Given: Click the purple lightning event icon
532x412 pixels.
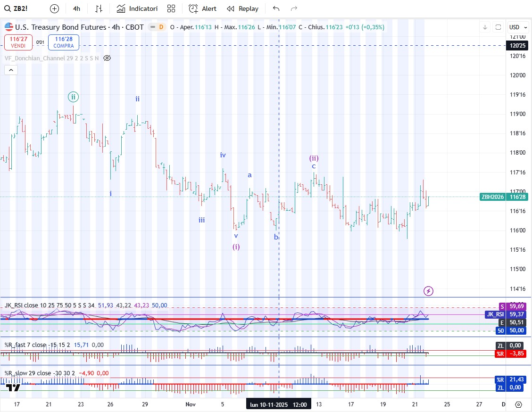Looking at the screenshot, I should [428, 291].
